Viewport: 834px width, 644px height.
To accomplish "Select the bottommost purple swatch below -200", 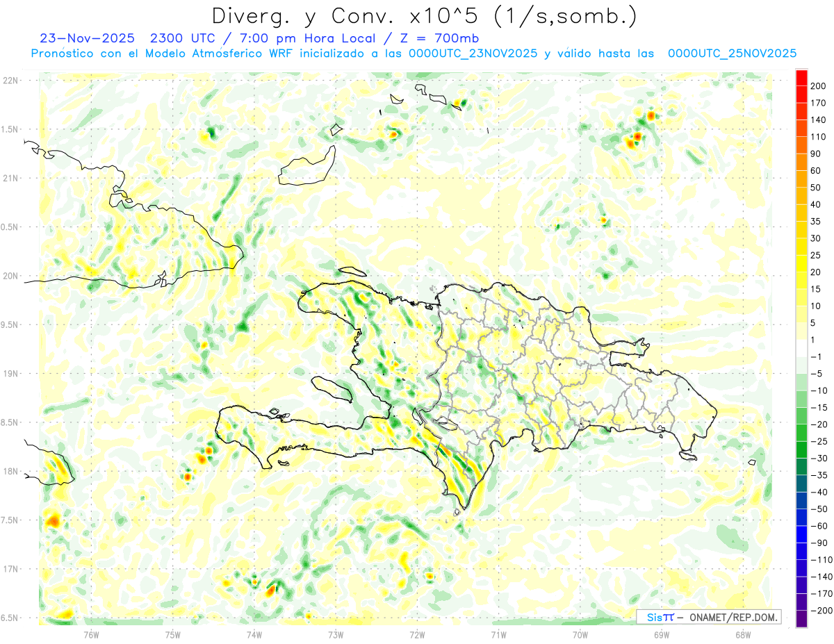I will pos(801,619).
